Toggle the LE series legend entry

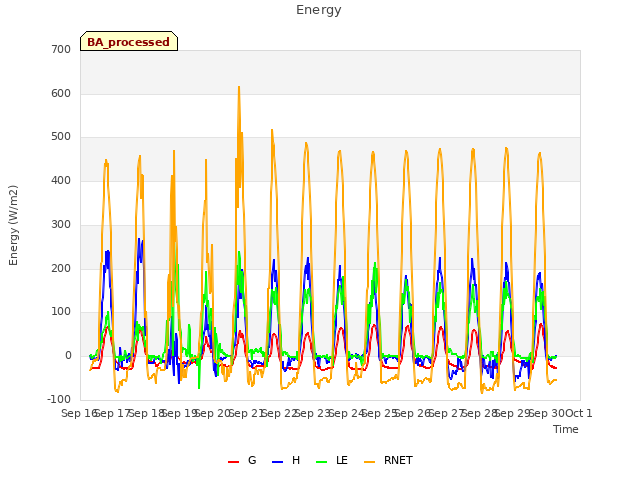coord(332,460)
